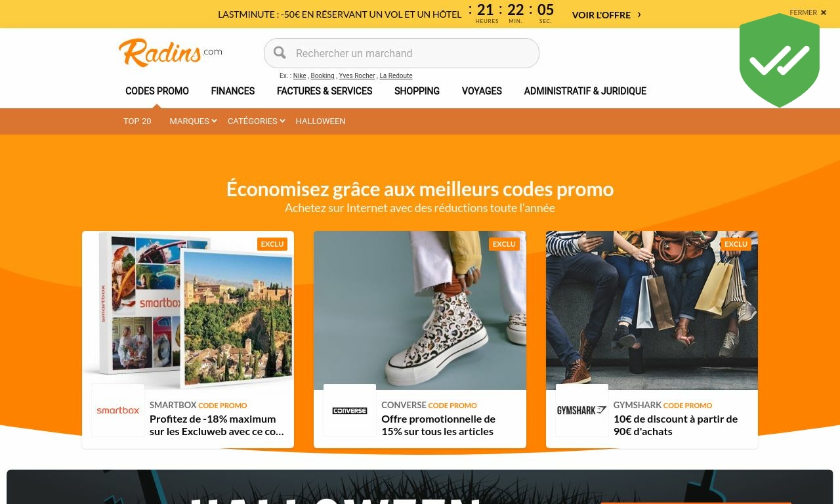This screenshot has height=504, width=840.
Task: Open the Codes Promo menu
Action: [157, 91]
